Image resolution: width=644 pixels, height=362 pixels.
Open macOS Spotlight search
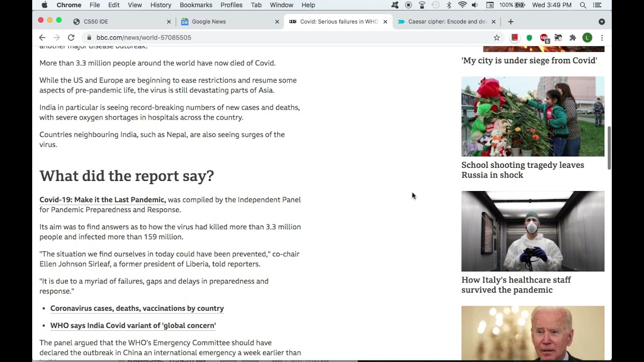[583, 5]
